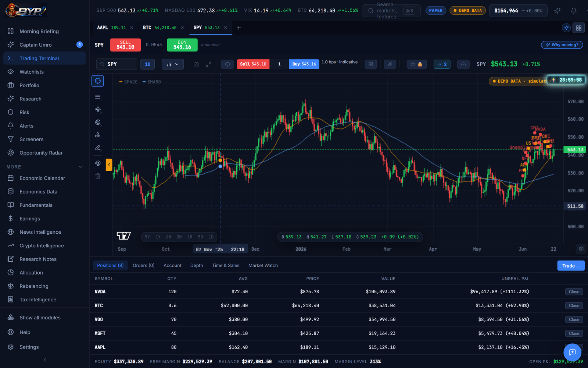The height and width of the screenshot is (368, 588).
Task: Open Opportunity Radar in sidebar
Action: coord(44,153)
